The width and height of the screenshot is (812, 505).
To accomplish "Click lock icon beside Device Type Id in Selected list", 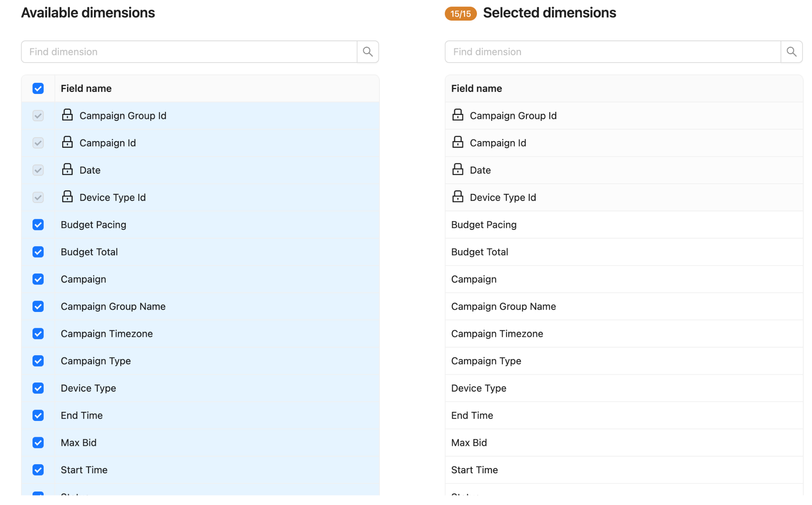I will [458, 197].
